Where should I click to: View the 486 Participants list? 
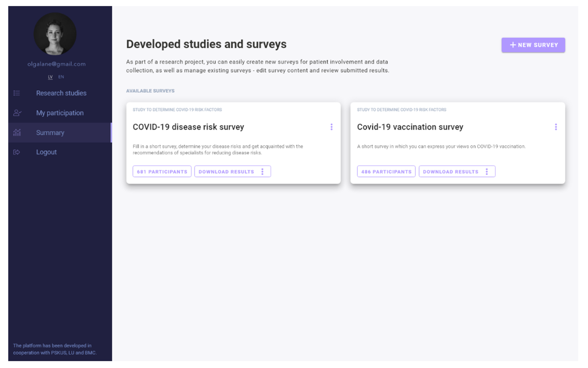[386, 172]
